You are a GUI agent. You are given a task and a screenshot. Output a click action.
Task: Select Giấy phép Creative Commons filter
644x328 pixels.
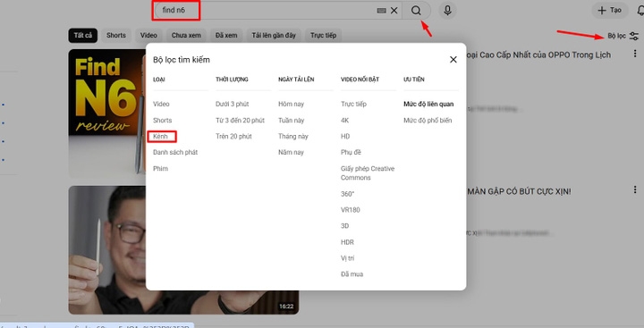coord(368,173)
